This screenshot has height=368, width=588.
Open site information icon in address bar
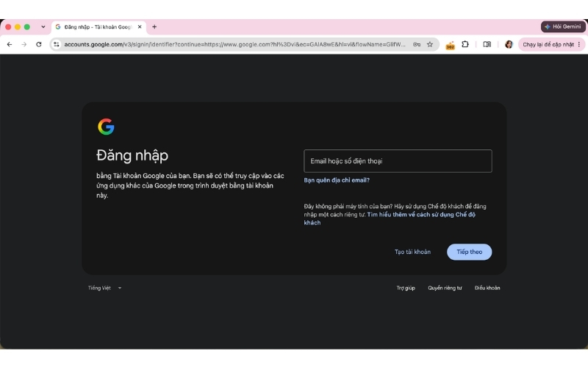point(57,44)
